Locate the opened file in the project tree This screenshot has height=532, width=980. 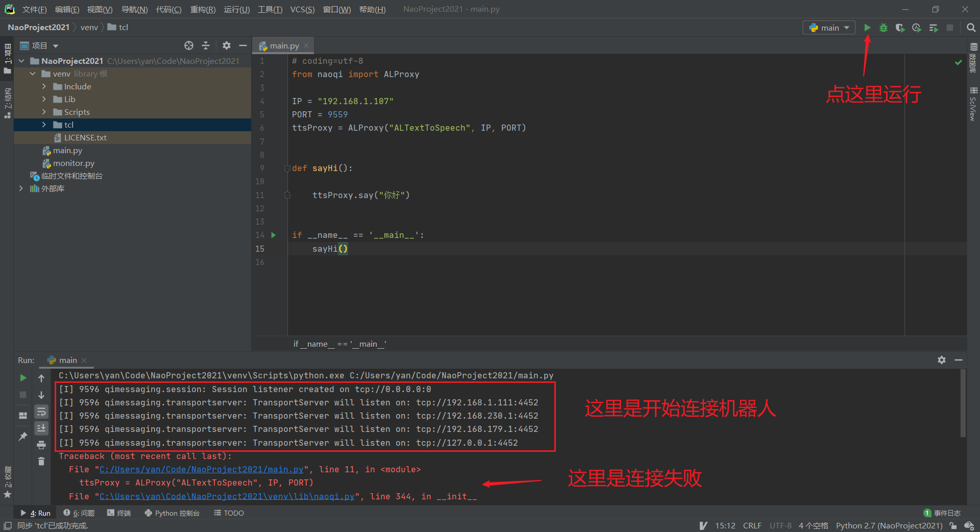189,45
